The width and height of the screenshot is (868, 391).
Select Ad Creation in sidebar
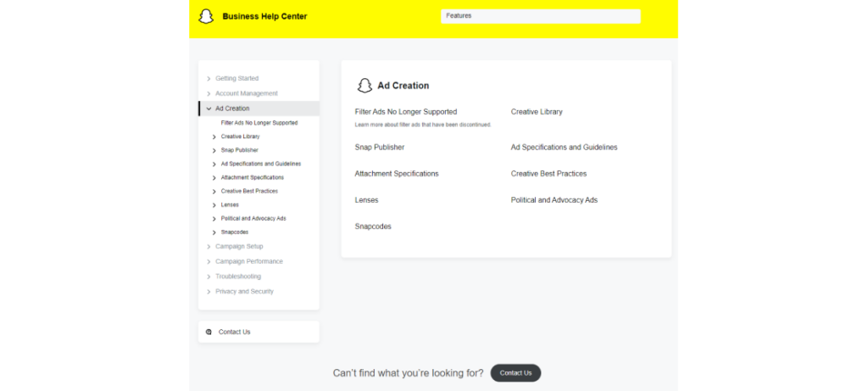pos(232,109)
